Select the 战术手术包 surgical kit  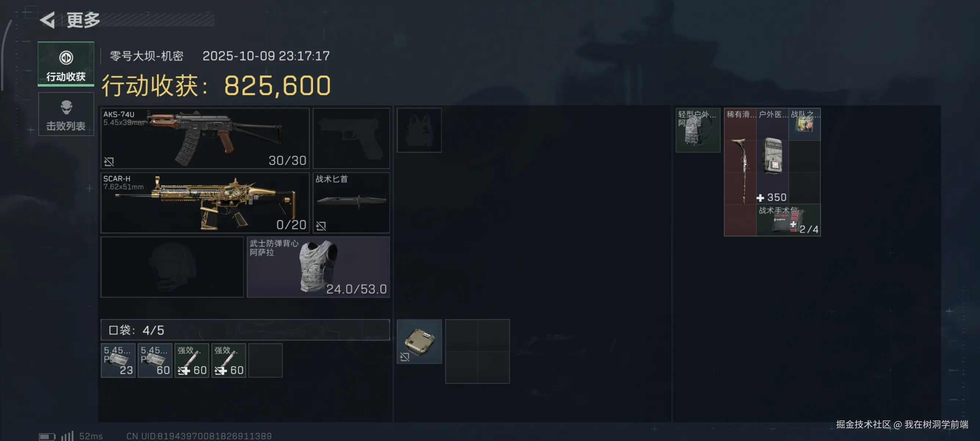click(x=789, y=220)
